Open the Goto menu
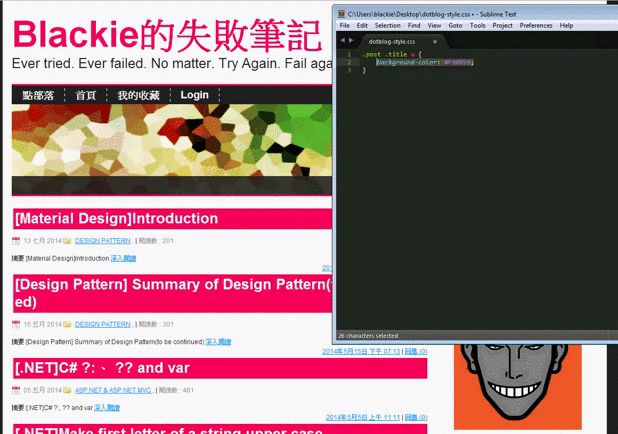The height and width of the screenshot is (434, 618). point(455,25)
